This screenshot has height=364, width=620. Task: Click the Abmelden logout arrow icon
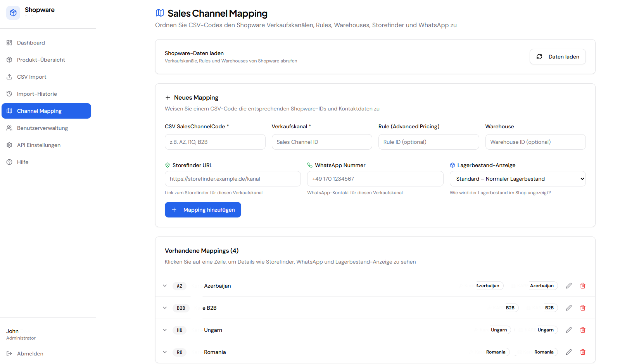click(9, 354)
